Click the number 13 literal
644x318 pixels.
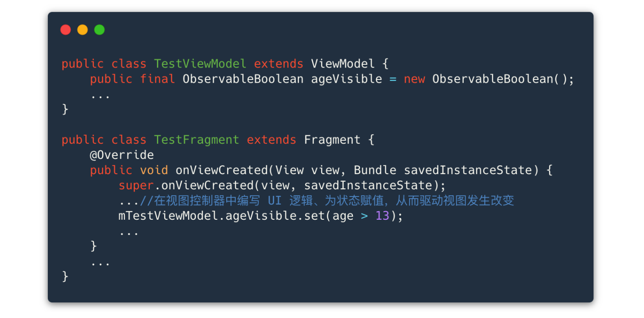pos(382,216)
